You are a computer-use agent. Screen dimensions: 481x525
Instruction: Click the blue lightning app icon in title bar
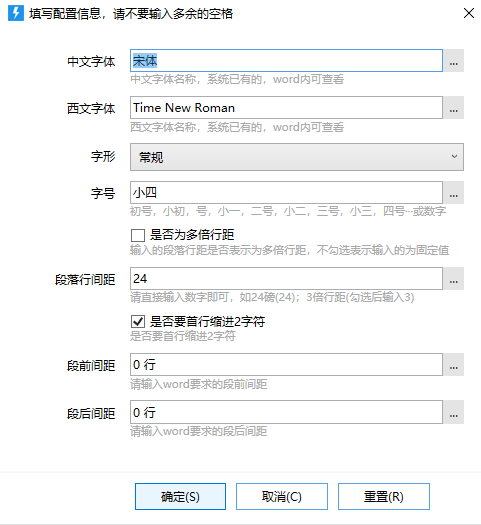16,13
